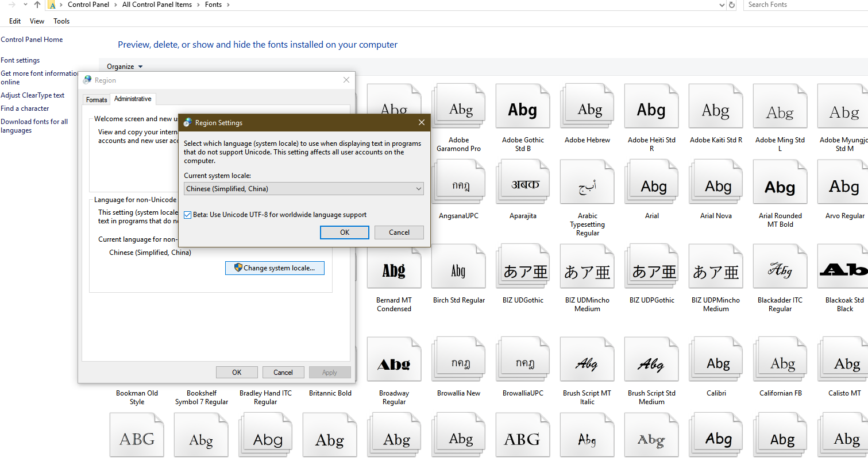
Task: Expand the Organize dropdown menu
Action: click(x=125, y=67)
